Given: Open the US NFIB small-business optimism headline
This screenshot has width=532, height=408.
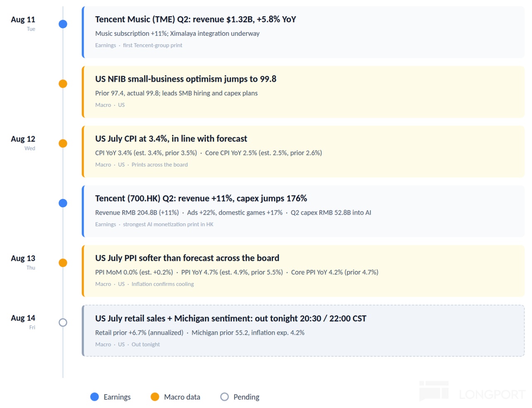Looking at the screenshot, I should [x=185, y=79].
